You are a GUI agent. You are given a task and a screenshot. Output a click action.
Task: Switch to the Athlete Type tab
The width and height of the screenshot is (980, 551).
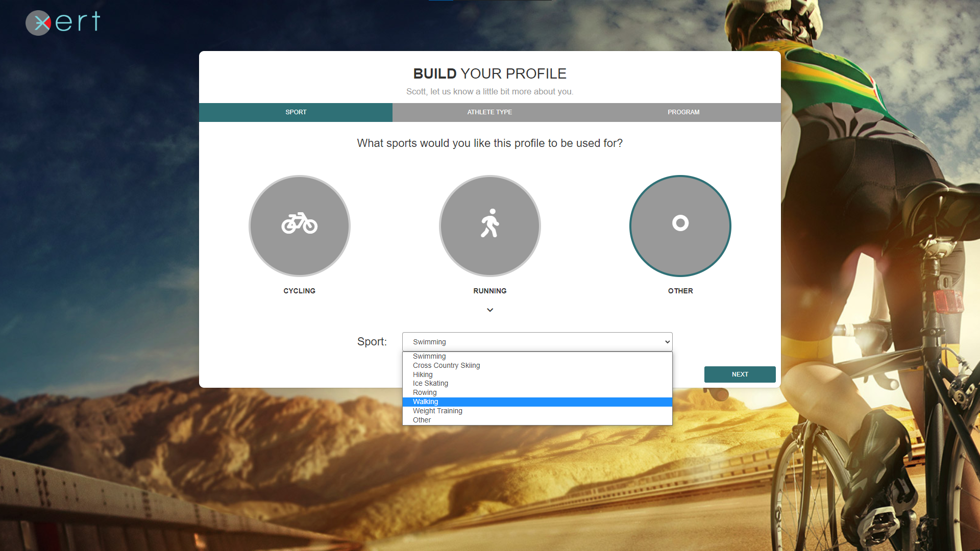point(489,112)
